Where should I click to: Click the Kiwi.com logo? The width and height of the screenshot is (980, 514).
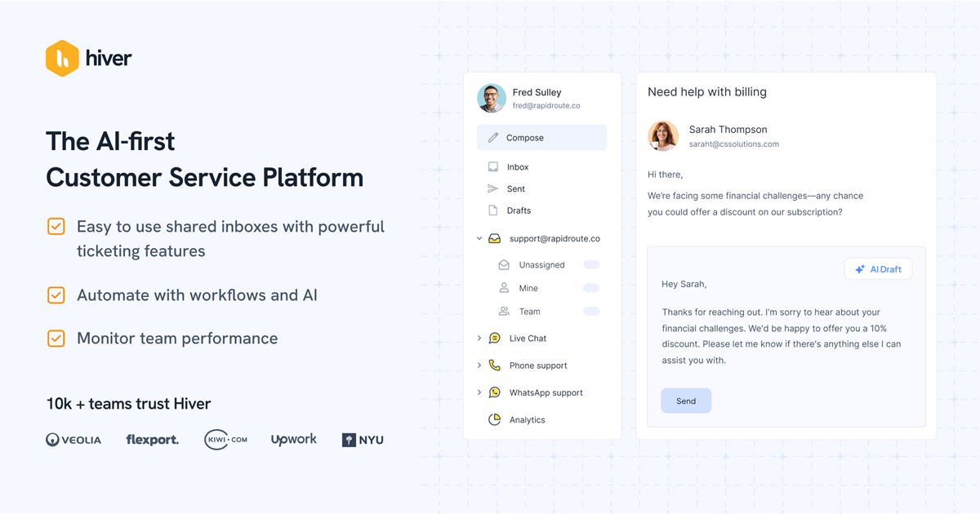(x=225, y=440)
